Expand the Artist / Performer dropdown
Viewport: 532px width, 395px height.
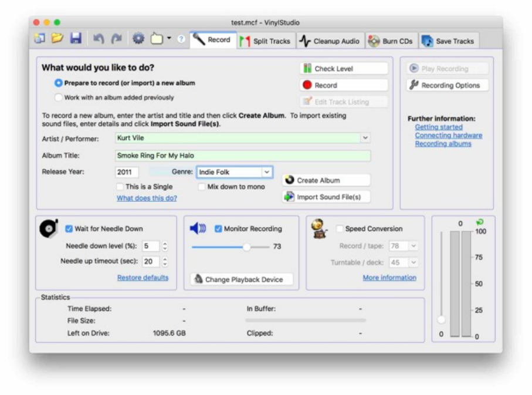(x=365, y=138)
